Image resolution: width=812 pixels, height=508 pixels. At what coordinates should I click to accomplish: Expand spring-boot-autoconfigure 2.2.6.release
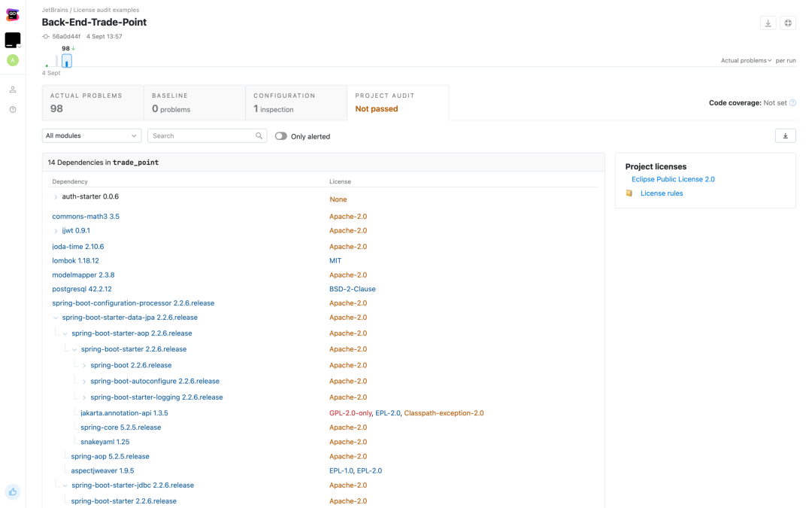tap(84, 382)
